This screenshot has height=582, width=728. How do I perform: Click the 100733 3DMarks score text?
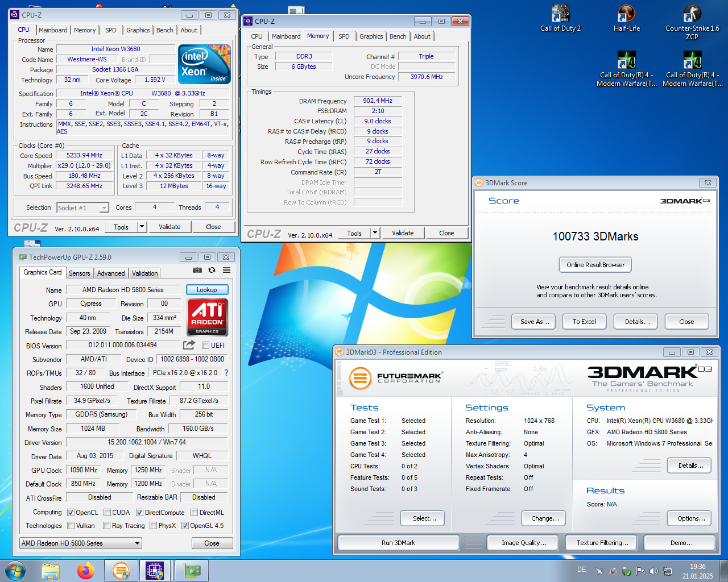coord(595,236)
